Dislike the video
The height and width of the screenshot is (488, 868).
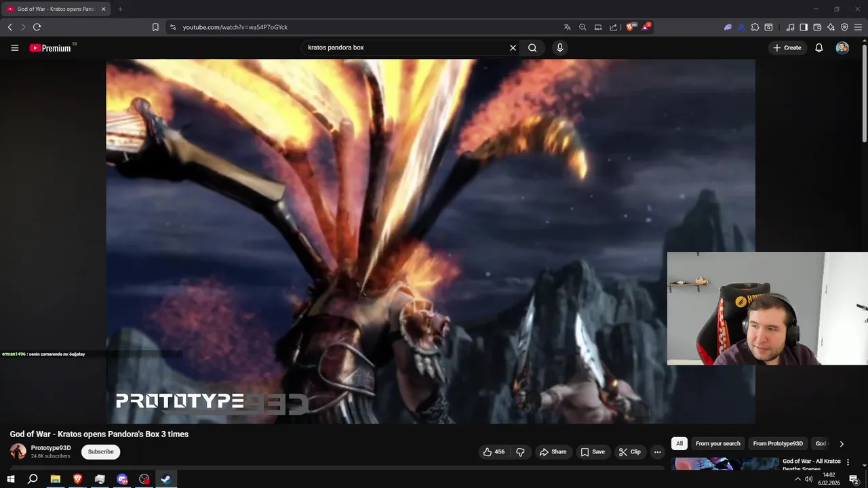tap(520, 452)
